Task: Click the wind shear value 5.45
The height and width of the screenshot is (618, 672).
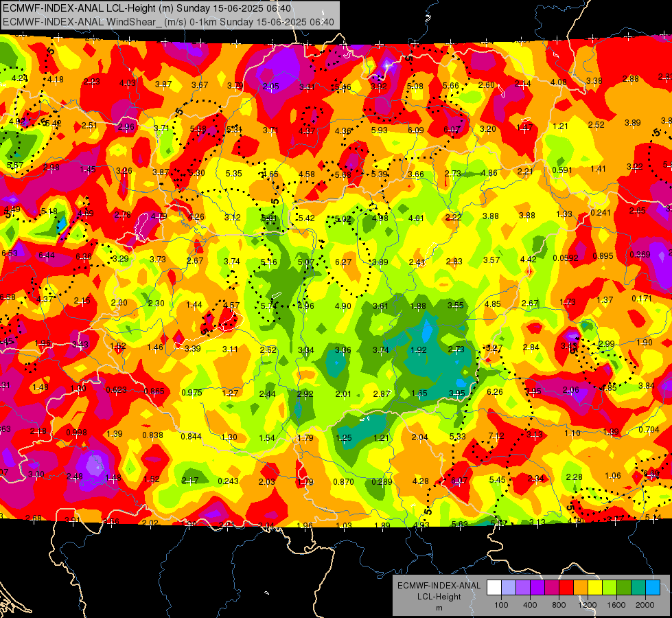Action: 497,479
